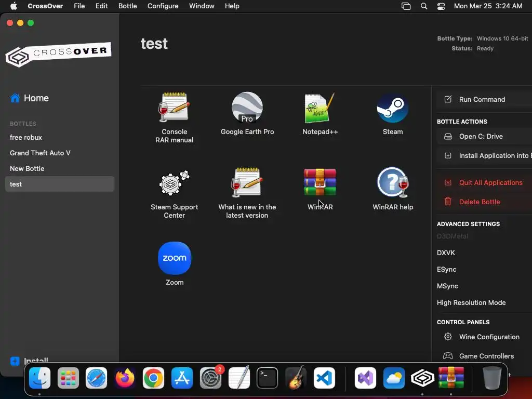Viewport: 532px width, 399px height.
Task: Open the Trash from the Dock
Action: tap(492, 378)
